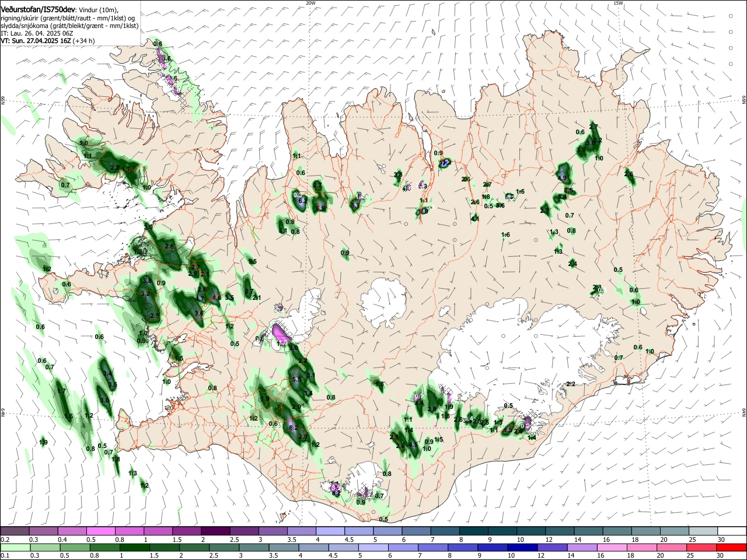Click the top-row legend swatch between 4 and 4.5
Screen dimensions: 747x560
[330, 531]
